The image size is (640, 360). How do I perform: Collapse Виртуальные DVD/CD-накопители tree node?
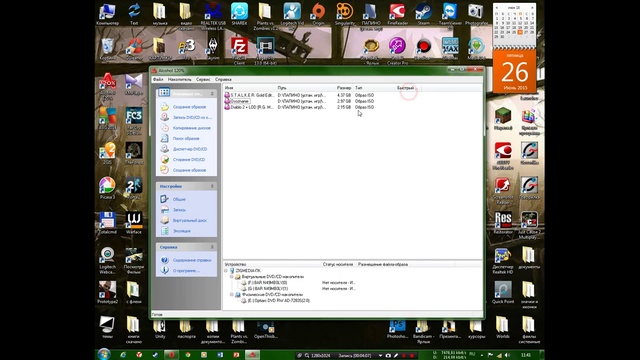232,277
